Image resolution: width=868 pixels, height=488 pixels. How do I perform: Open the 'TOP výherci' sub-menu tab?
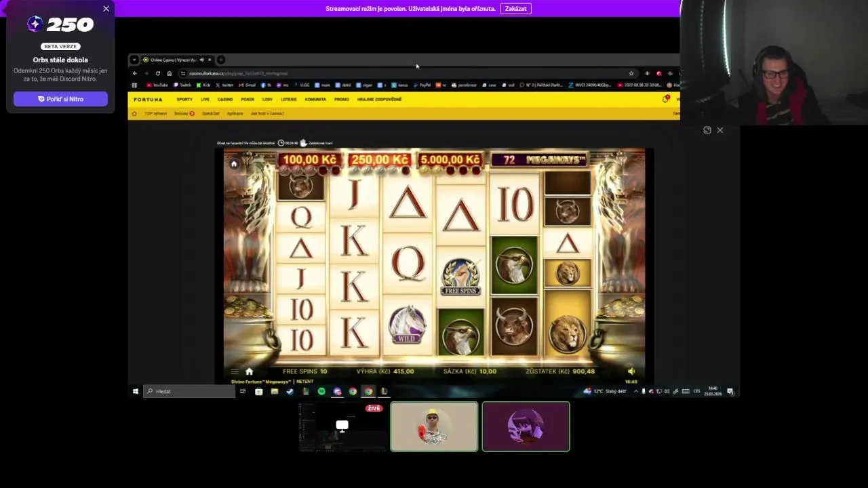155,114
